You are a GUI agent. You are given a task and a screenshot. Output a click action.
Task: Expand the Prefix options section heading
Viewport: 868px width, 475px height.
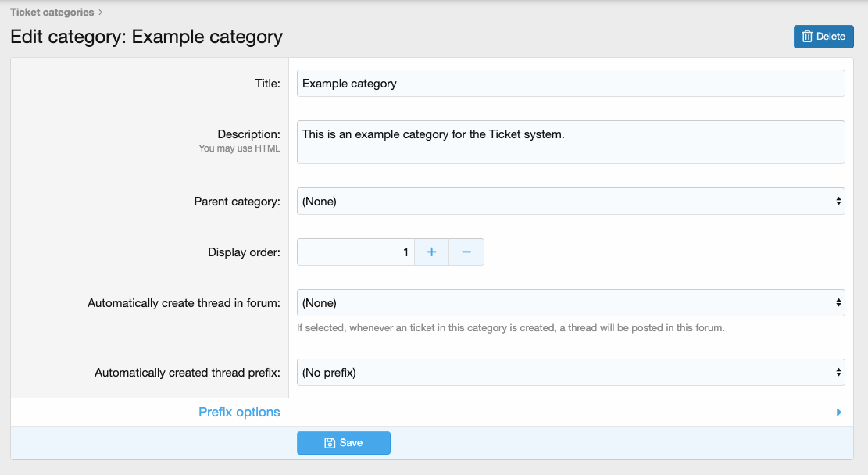pos(239,412)
